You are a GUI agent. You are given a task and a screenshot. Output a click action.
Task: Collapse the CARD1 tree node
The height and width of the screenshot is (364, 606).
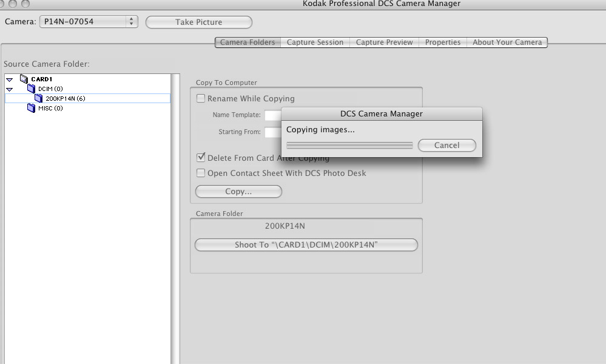(9, 79)
